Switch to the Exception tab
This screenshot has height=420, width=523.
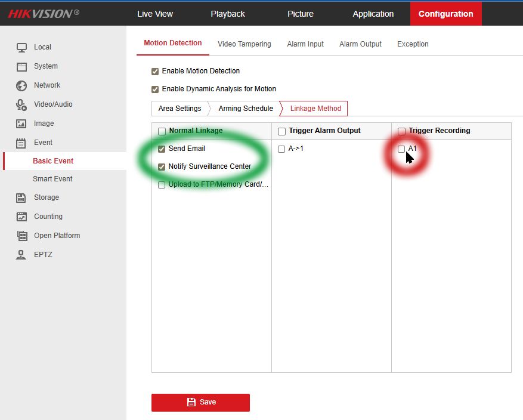point(413,44)
